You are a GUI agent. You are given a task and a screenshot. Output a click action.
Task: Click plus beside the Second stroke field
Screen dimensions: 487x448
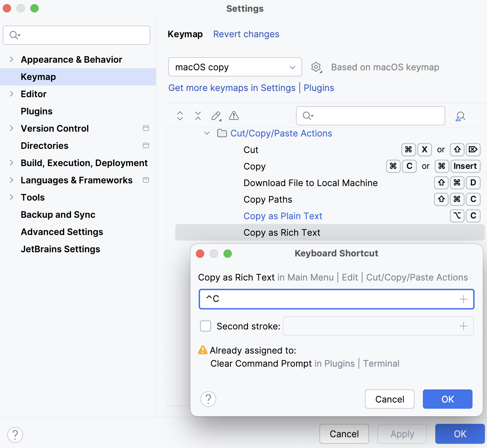click(464, 326)
